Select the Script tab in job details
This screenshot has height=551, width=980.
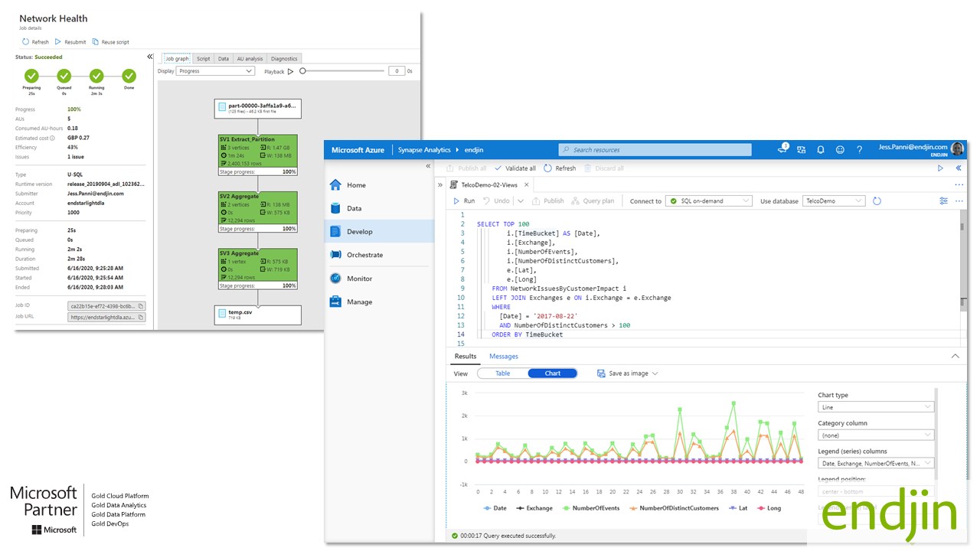tap(203, 58)
